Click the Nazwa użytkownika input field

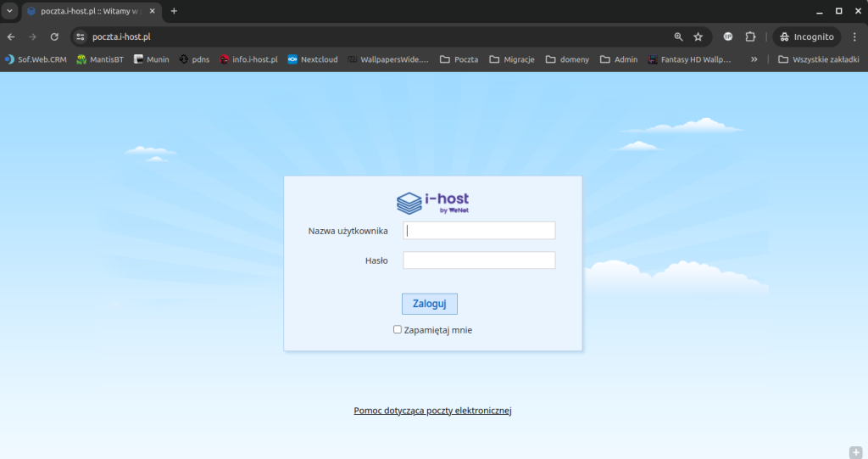tap(479, 231)
